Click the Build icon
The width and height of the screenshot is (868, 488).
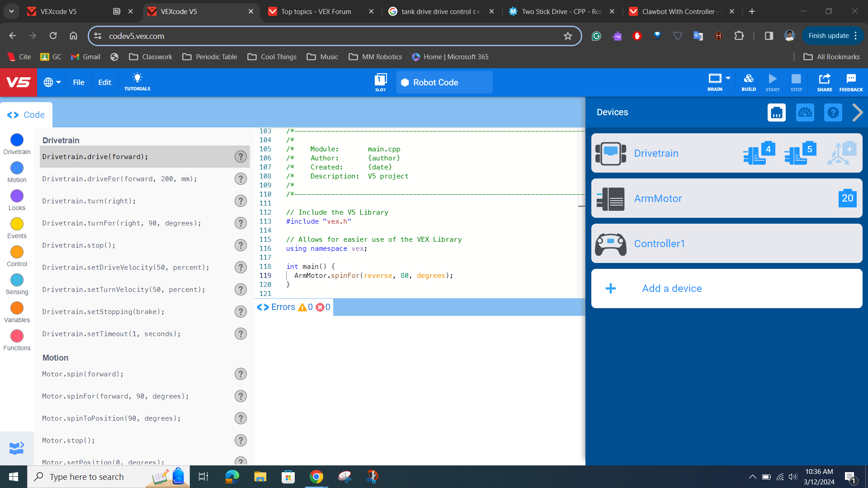(749, 82)
